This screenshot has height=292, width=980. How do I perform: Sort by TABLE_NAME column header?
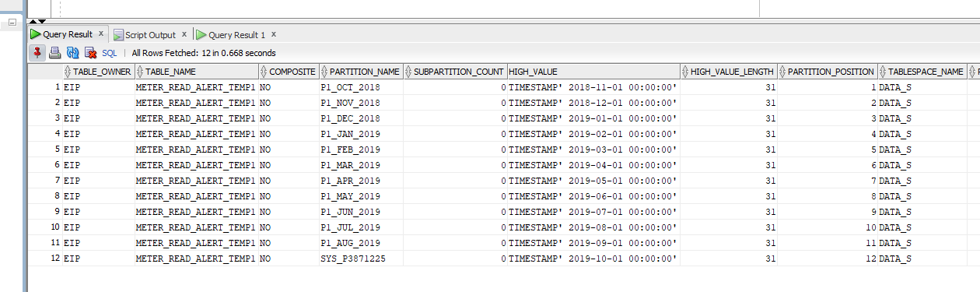[197, 72]
